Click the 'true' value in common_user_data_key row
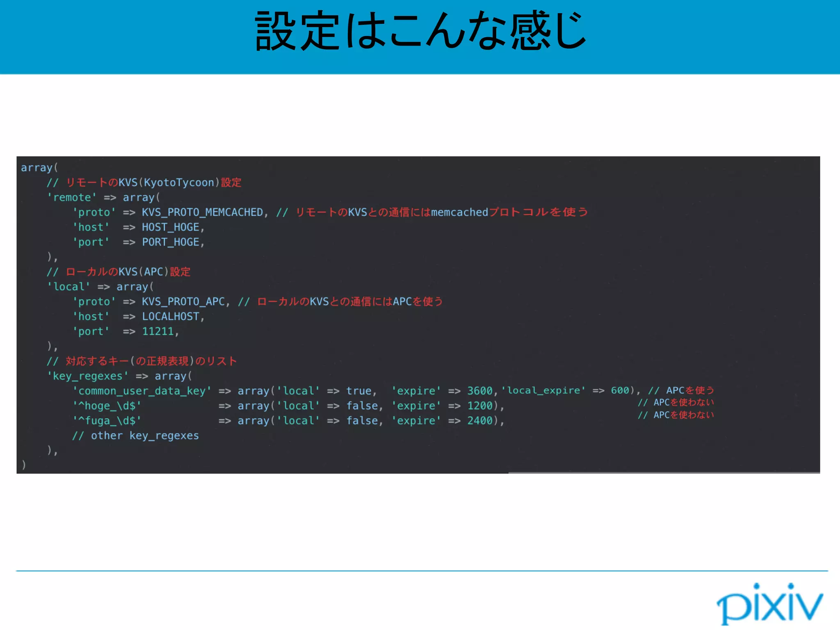The image size is (840, 630). (359, 391)
